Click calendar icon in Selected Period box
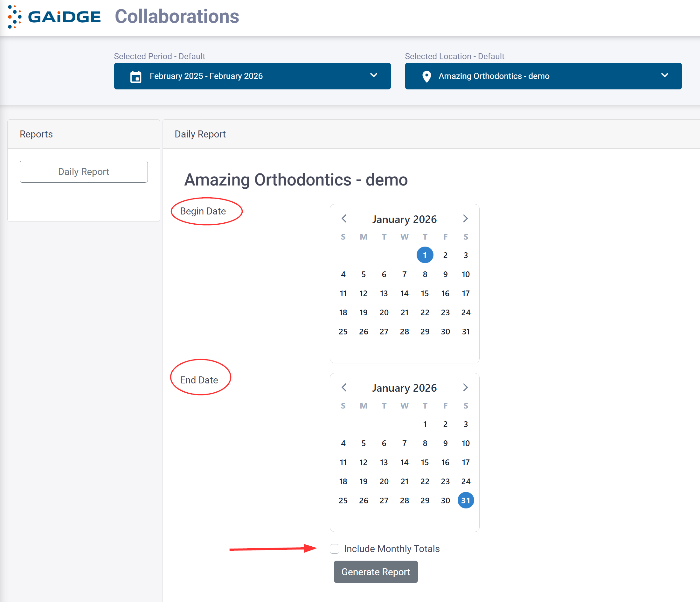The height and width of the screenshot is (602, 700). pyautogui.click(x=136, y=76)
